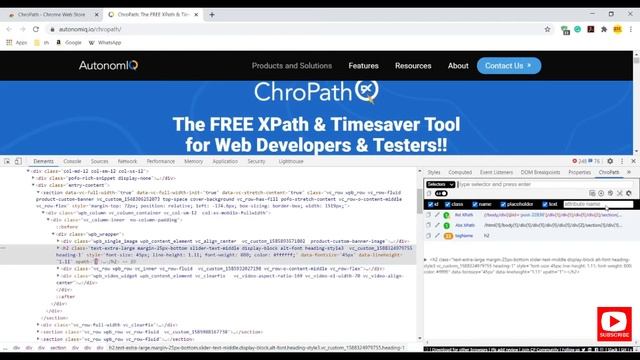Click the browser back arrow
This screenshot has width=640, height=360.
[9, 29]
